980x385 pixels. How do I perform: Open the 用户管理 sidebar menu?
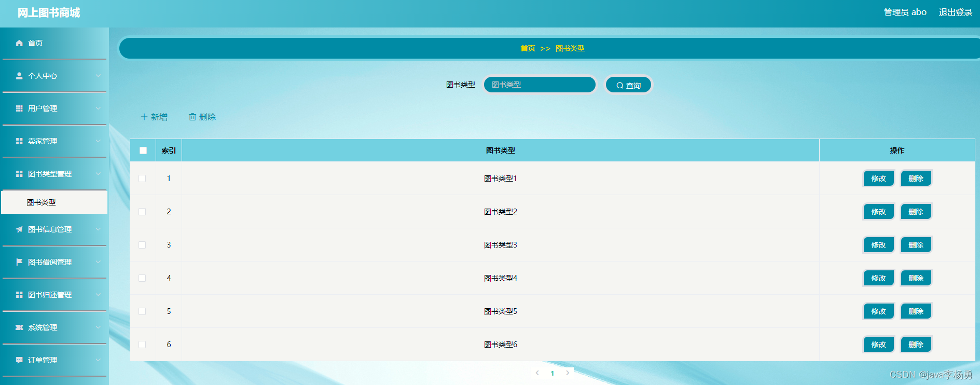coord(54,108)
